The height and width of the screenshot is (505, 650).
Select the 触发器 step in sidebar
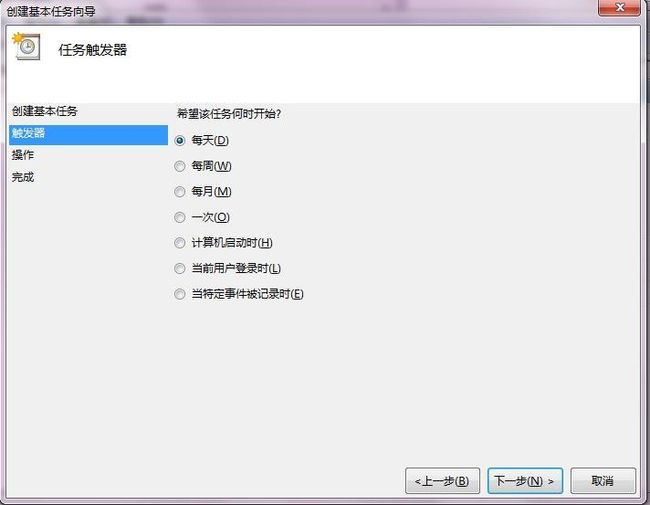pos(88,135)
